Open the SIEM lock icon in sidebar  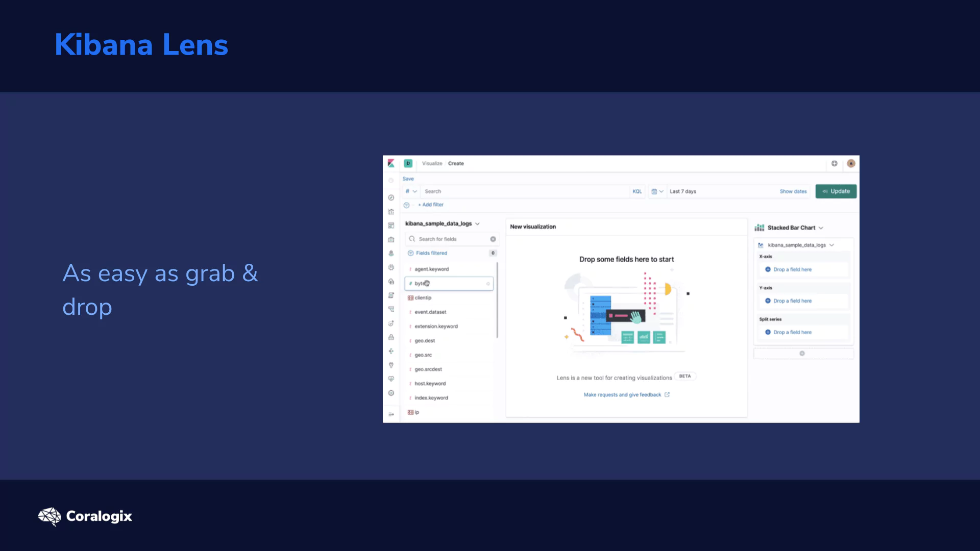391,337
